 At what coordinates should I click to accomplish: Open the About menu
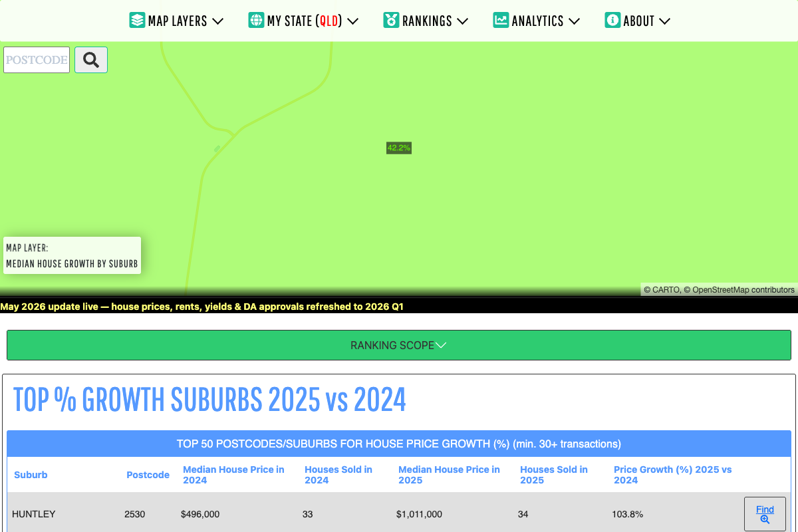(637, 21)
